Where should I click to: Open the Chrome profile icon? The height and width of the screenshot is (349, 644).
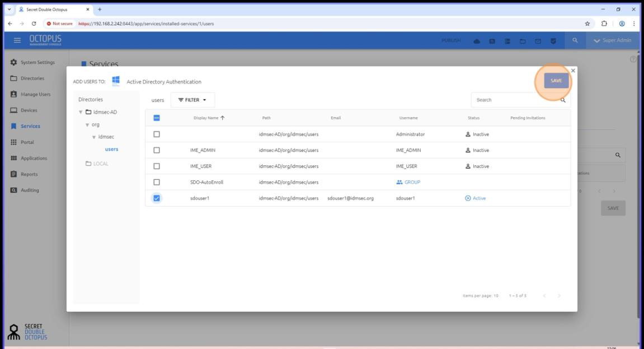(x=622, y=24)
